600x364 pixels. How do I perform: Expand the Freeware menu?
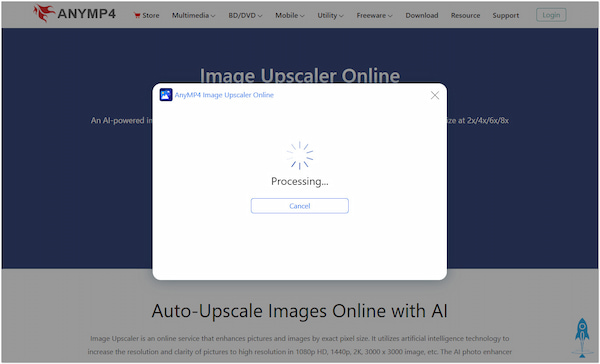374,15
